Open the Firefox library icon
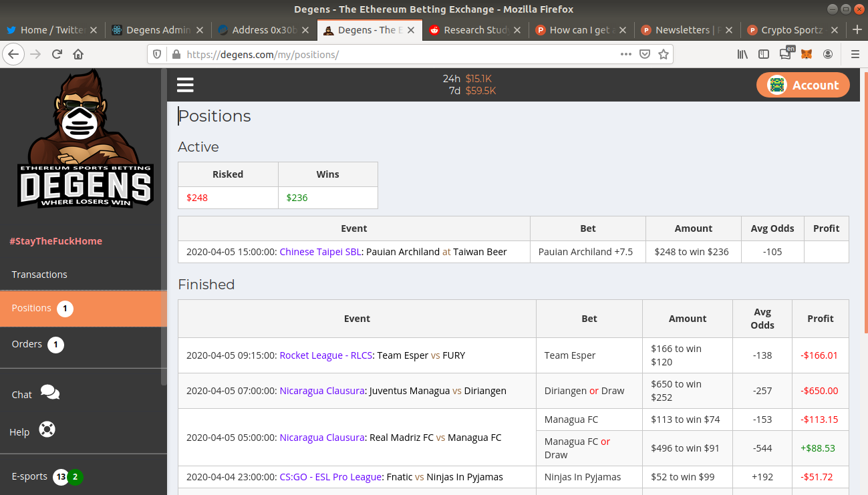Image resolution: width=868 pixels, height=495 pixels. [742, 54]
